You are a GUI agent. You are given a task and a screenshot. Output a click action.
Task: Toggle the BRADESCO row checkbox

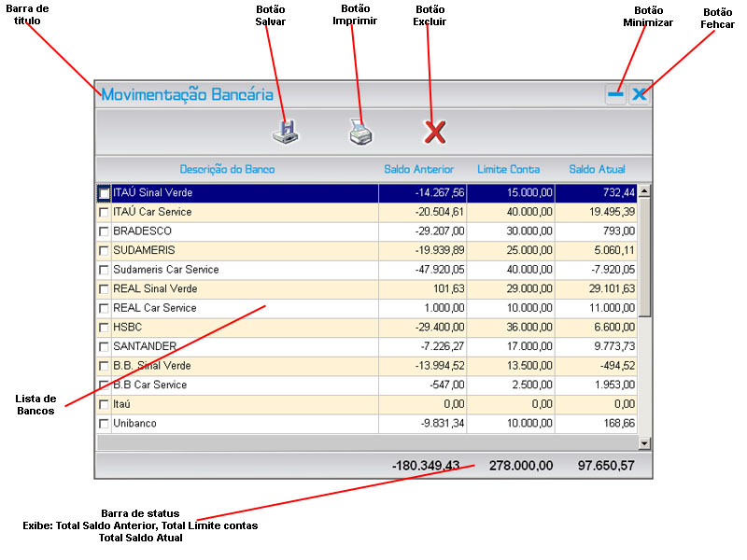pos(104,231)
